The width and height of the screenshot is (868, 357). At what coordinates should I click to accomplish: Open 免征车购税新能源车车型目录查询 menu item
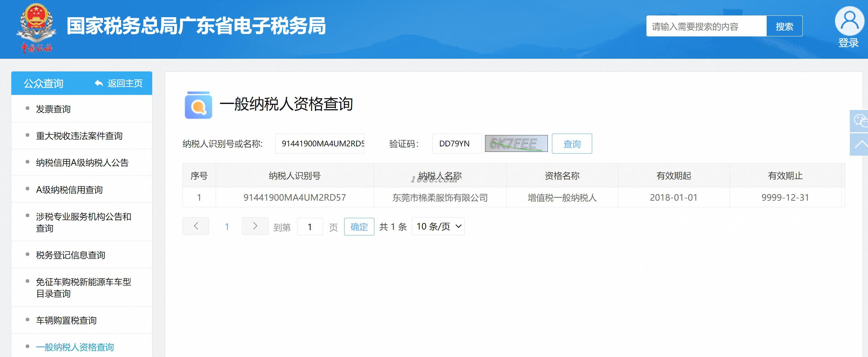coord(83,288)
